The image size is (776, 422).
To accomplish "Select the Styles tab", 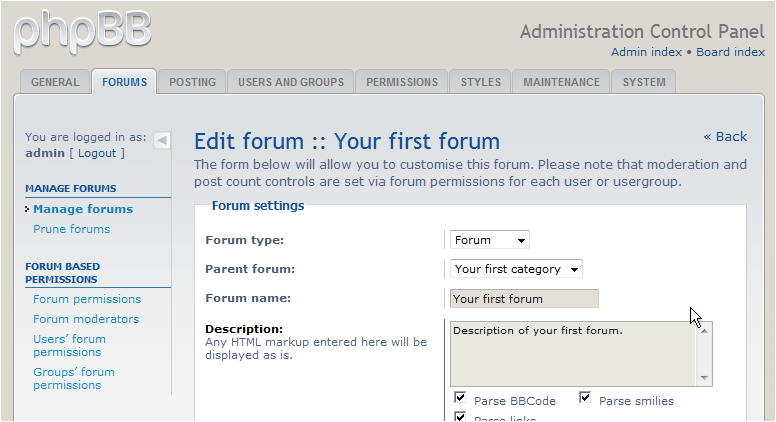I will 481,82.
